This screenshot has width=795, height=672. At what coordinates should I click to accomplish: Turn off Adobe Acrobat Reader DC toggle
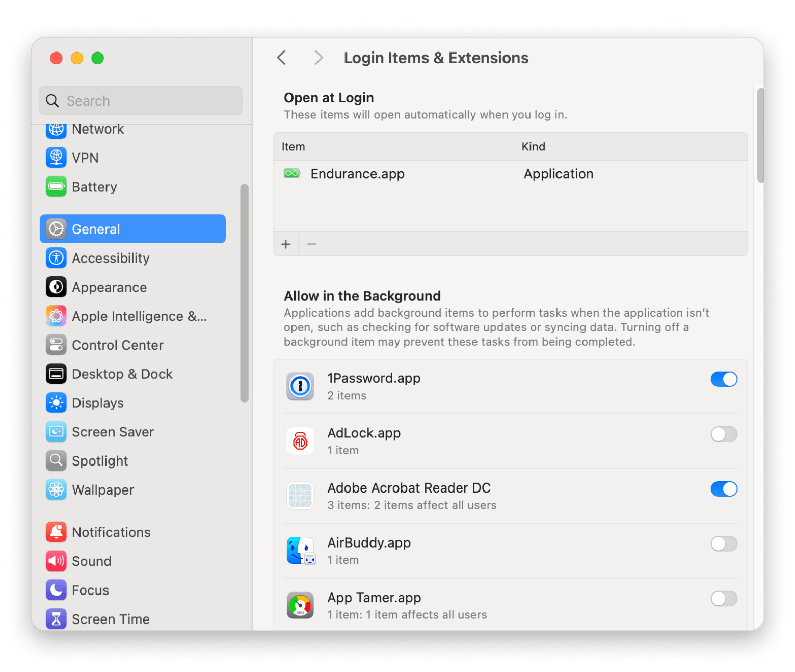click(724, 489)
